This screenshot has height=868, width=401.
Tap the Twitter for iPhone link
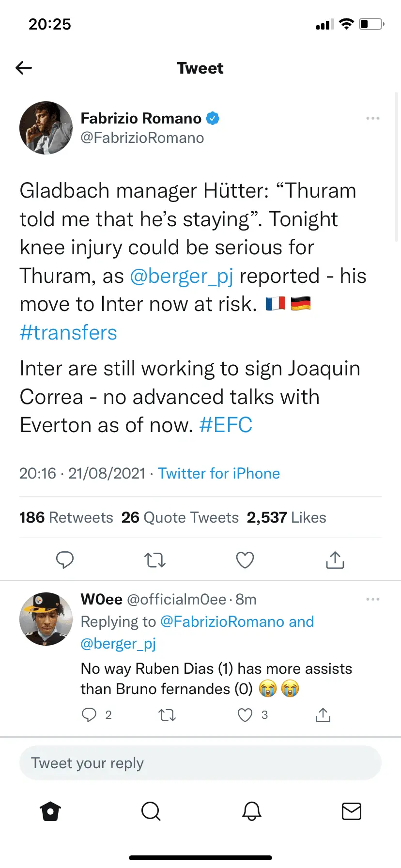(219, 473)
